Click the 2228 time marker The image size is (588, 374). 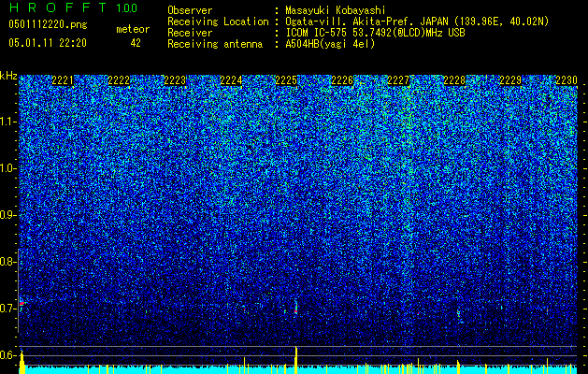(x=454, y=80)
